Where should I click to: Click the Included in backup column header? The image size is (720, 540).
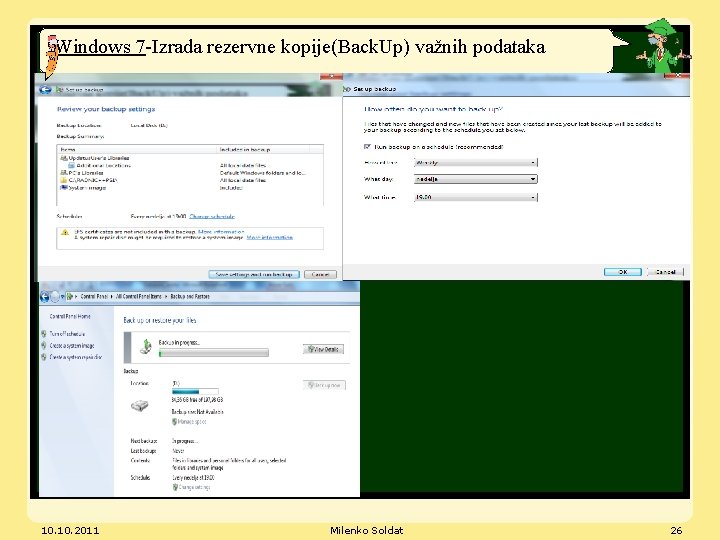pos(263,149)
